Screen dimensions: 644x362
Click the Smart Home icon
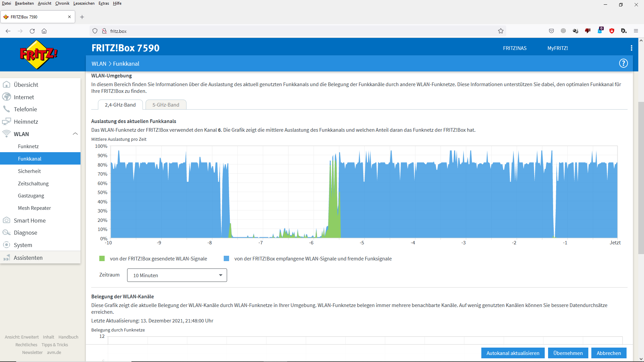point(6,220)
